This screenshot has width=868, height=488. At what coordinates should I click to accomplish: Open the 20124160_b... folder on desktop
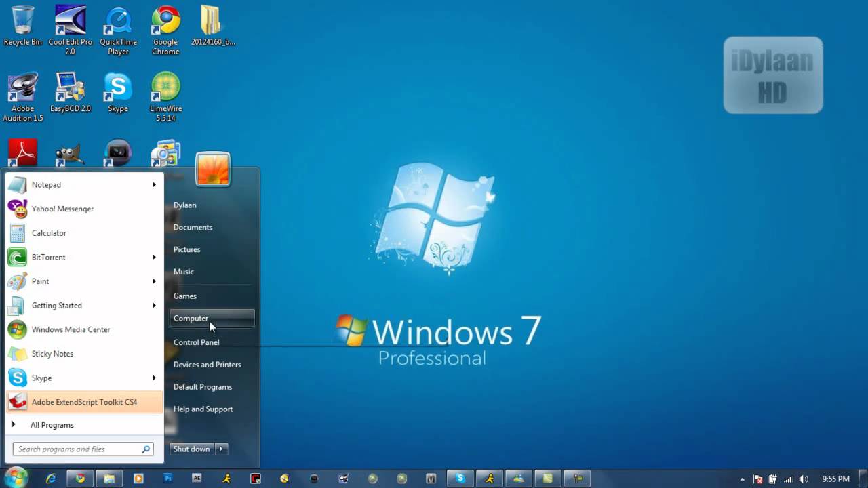coord(213,26)
